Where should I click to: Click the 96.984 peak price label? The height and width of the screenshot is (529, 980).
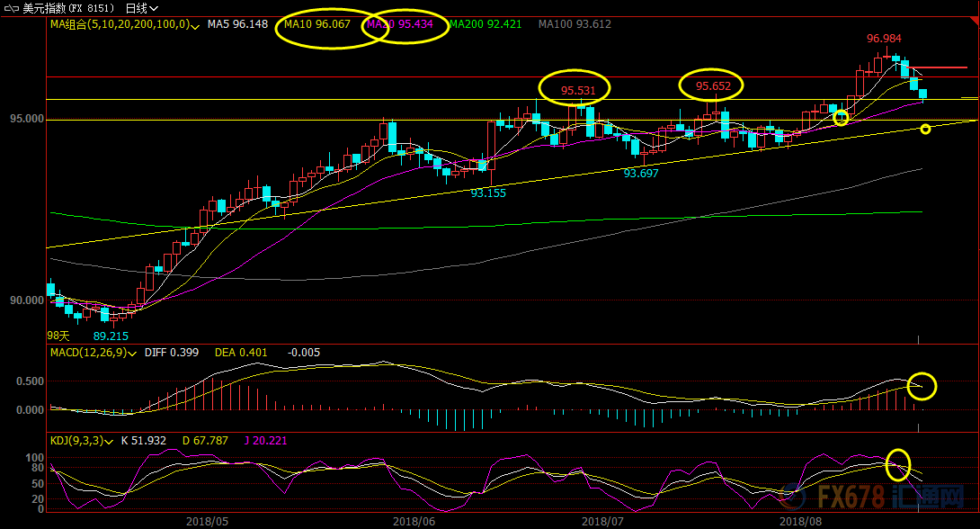tap(884, 39)
